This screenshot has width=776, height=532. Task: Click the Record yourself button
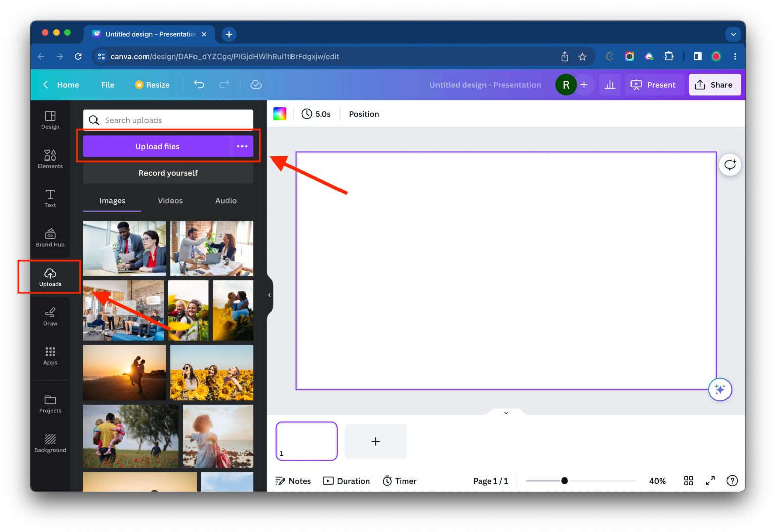168,173
